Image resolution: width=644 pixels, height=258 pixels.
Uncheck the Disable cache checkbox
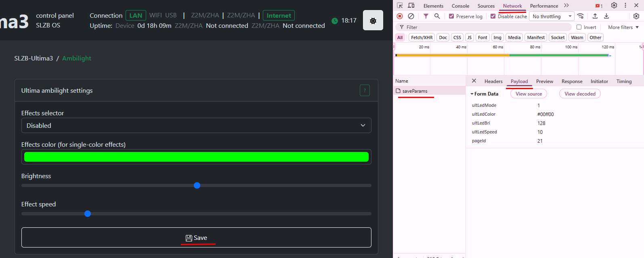coord(493,17)
